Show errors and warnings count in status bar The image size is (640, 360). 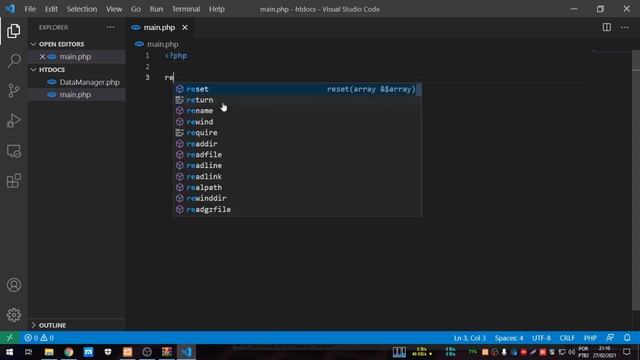click(x=39, y=338)
